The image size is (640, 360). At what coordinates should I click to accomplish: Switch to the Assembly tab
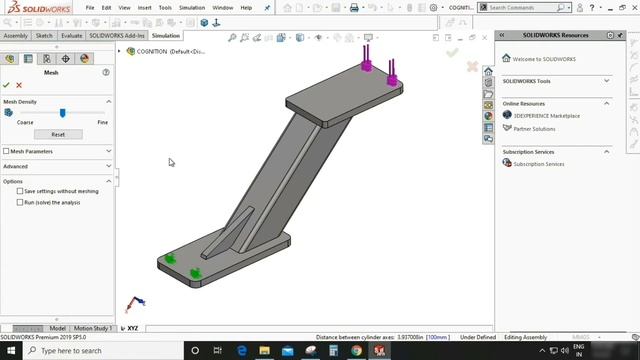click(x=16, y=36)
